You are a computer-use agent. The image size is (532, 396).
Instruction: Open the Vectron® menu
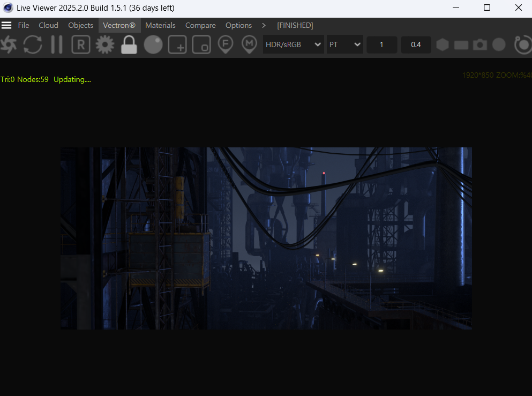pyautogui.click(x=119, y=25)
